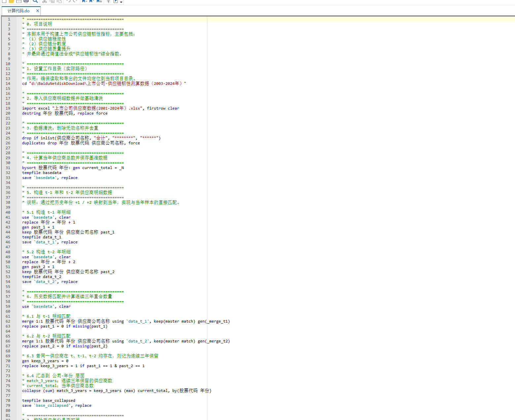Click the 'replace 年份 = 年份 + 1' line

pyautogui.click(x=49, y=222)
